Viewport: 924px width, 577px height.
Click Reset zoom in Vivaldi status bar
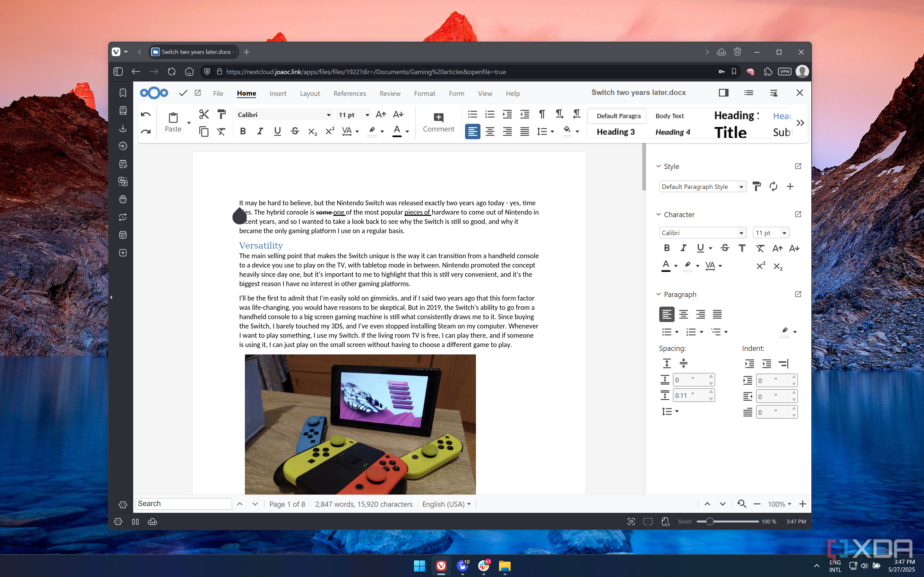[x=685, y=522]
